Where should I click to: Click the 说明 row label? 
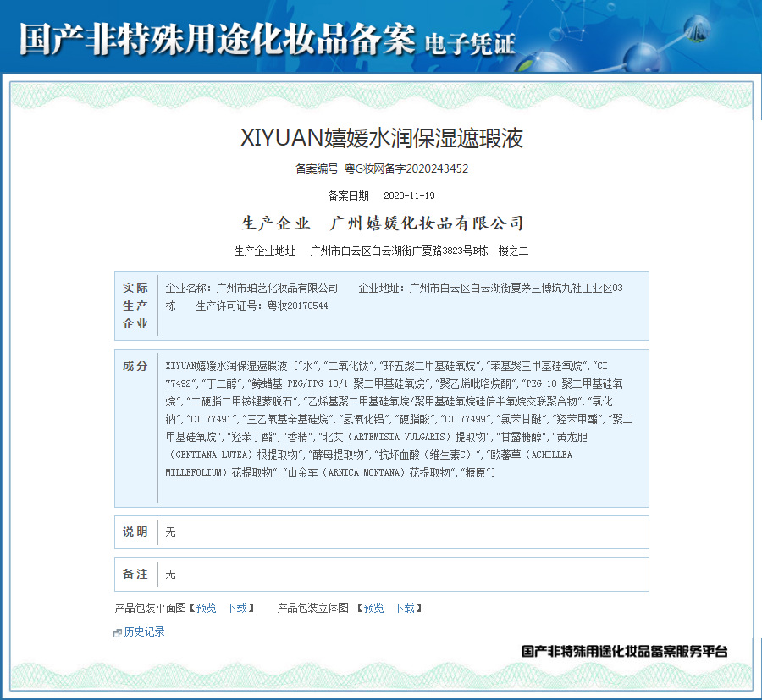(x=135, y=532)
